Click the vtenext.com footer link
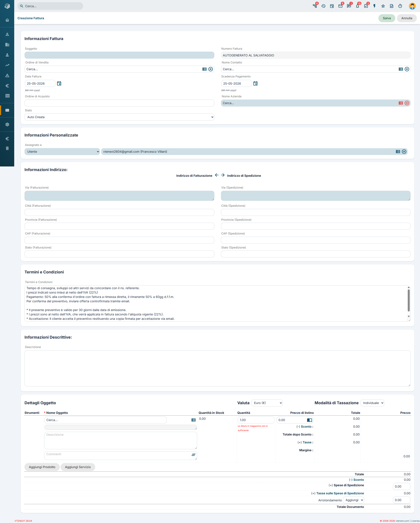Image resolution: width=420 pixels, height=523 pixels. pos(402,521)
